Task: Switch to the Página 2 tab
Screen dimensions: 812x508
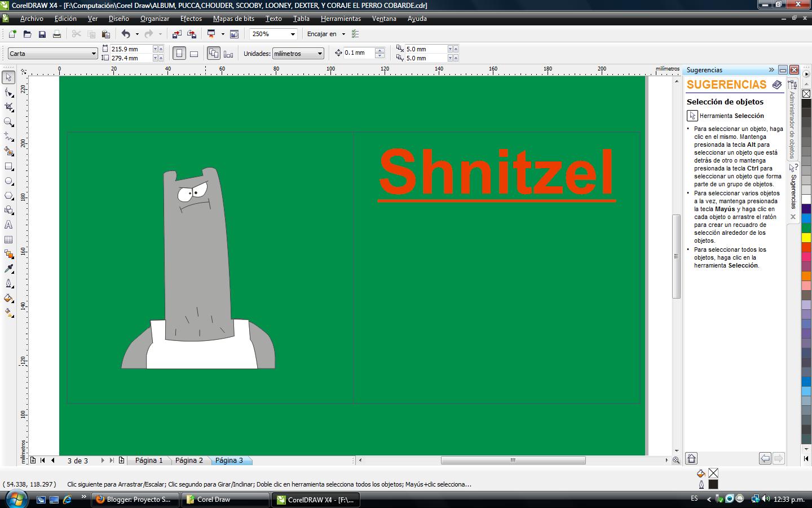Action: pos(189,460)
